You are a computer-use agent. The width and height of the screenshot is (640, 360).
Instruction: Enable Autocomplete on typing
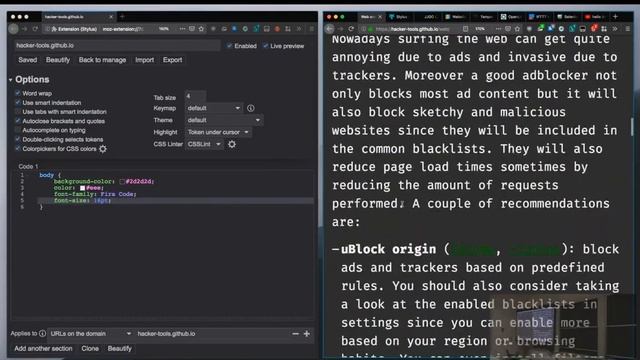coord(18,130)
